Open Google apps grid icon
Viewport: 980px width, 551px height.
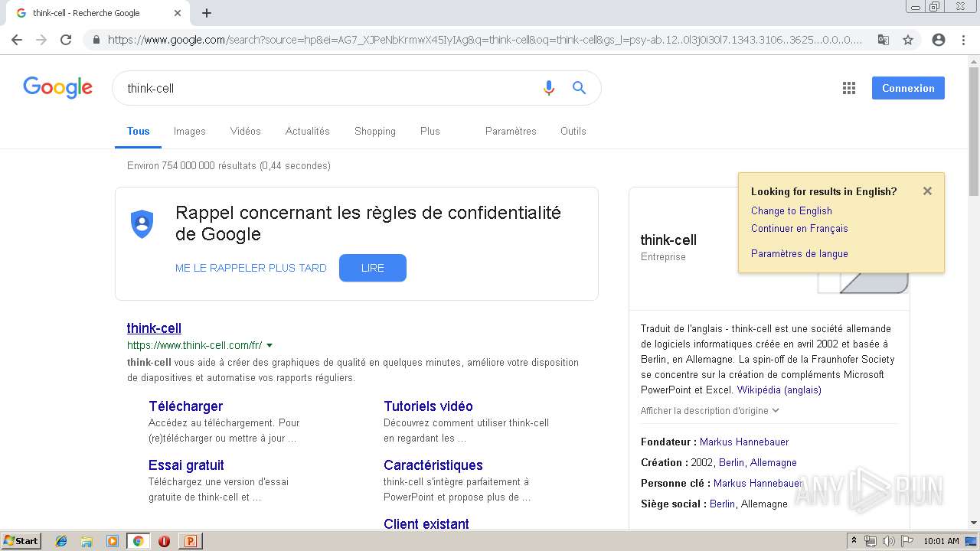coord(849,88)
